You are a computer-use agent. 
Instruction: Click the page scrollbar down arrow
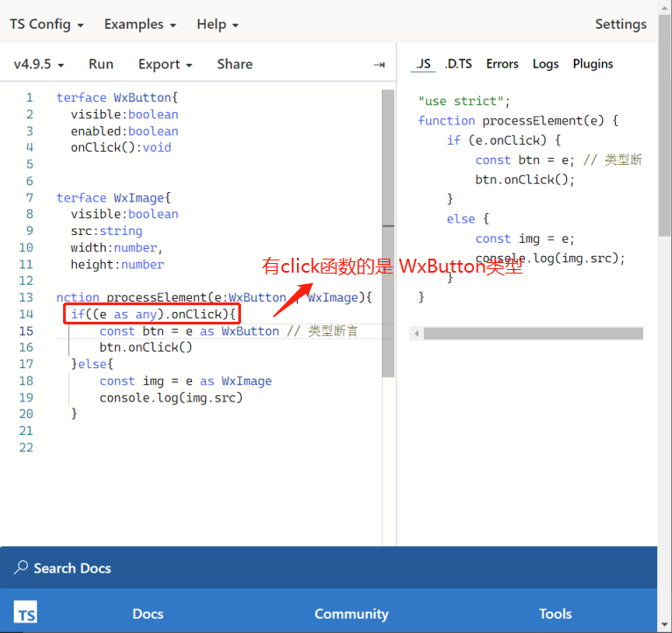tap(664, 624)
